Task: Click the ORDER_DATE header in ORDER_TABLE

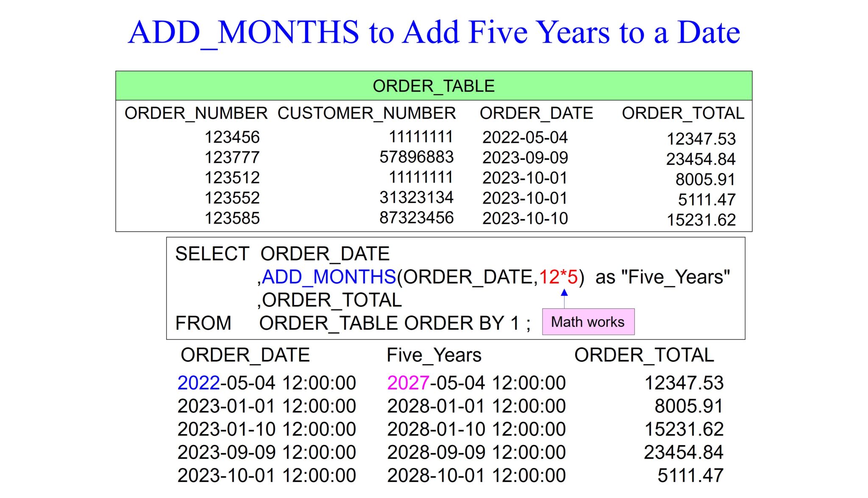Action: [536, 114]
